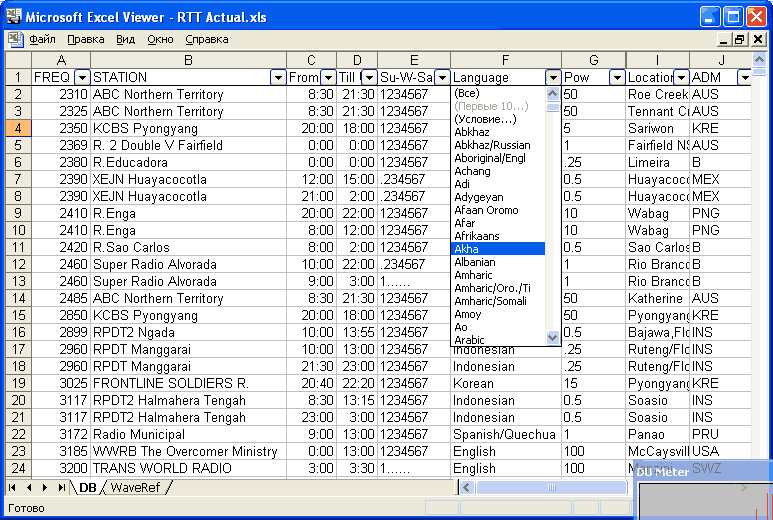
Task: Select Afar in the language list
Action: click(498, 223)
